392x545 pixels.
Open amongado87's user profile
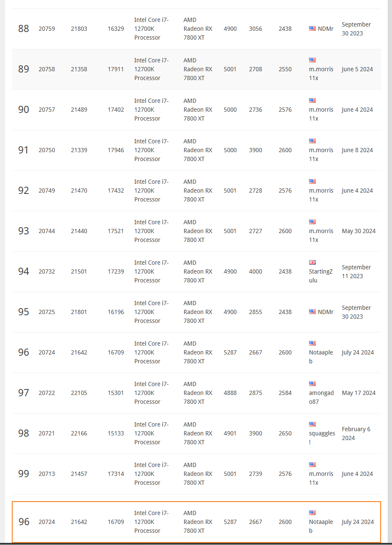pos(321,397)
